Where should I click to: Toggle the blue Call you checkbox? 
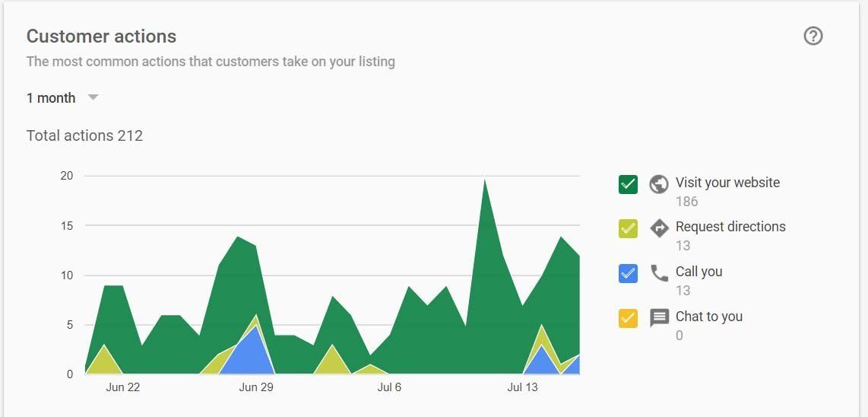(628, 273)
